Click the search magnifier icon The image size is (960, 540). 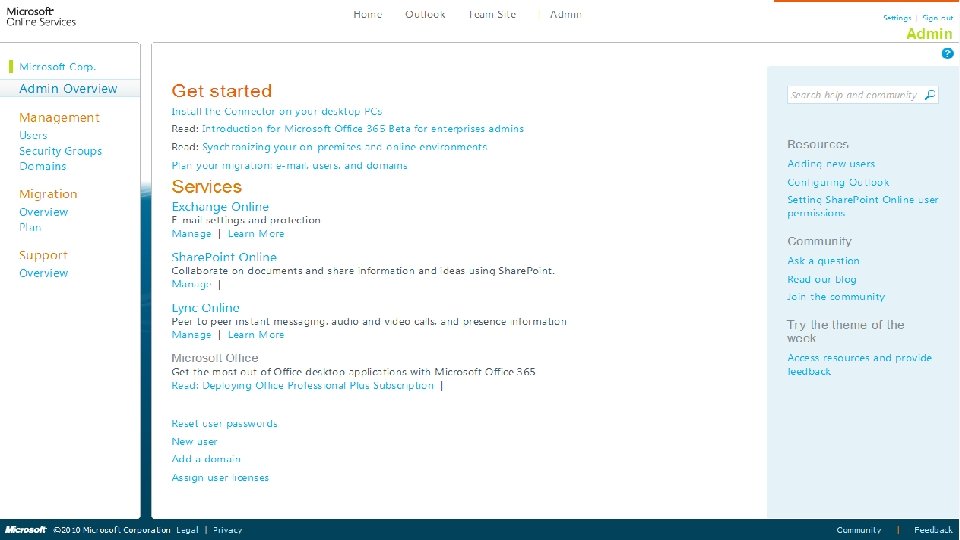[930, 95]
